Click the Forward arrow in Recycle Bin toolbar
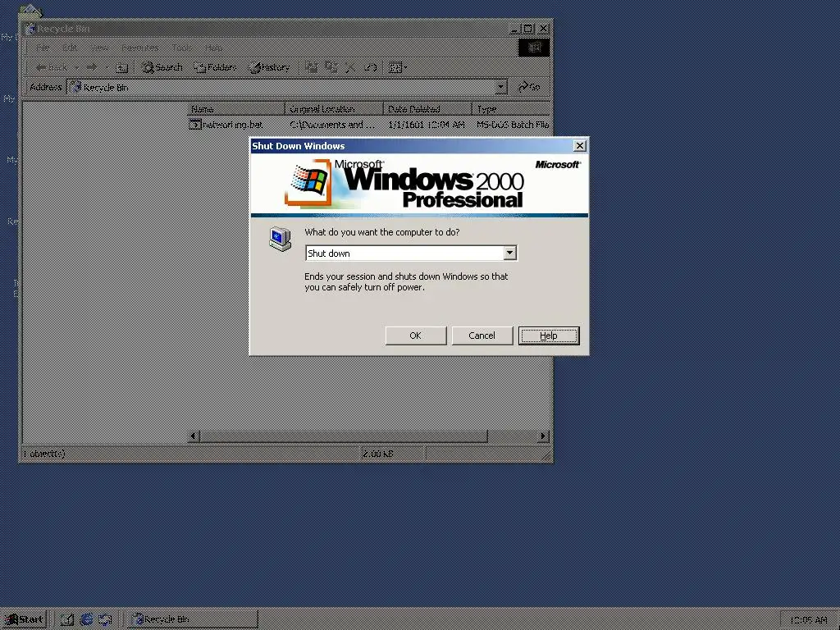The width and height of the screenshot is (840, 630). pyautogui.click(x=92, y=67)
